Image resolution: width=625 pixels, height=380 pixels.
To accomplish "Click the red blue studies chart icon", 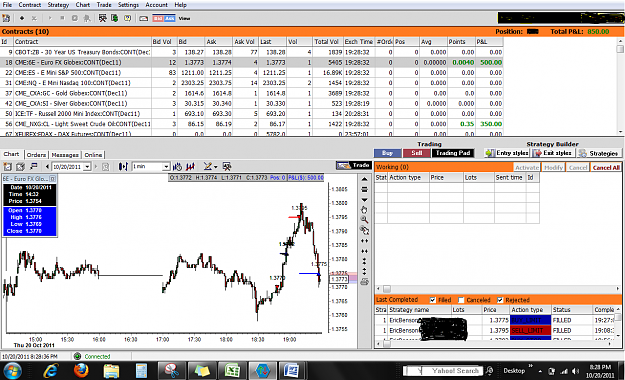I will click(191, 166).
